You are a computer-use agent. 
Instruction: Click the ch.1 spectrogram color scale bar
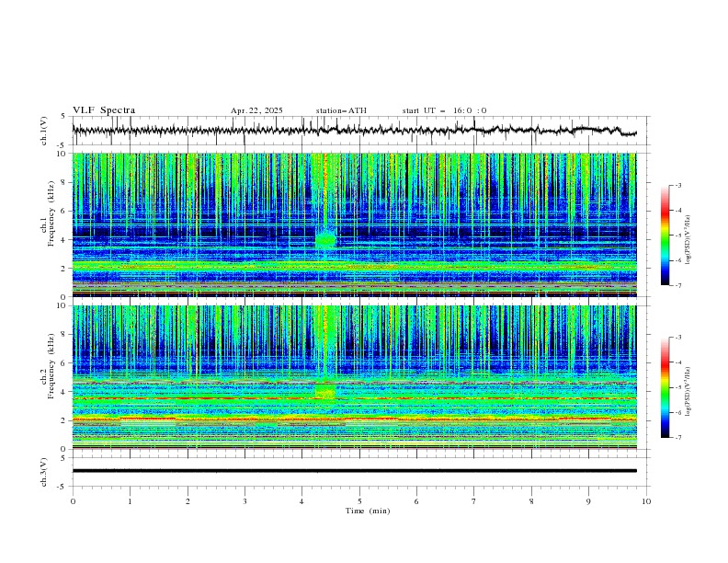click(665, 235)
